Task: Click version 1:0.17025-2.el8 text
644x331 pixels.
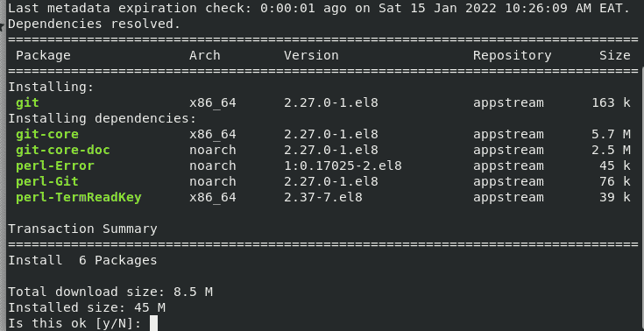Action: [343, 165]
